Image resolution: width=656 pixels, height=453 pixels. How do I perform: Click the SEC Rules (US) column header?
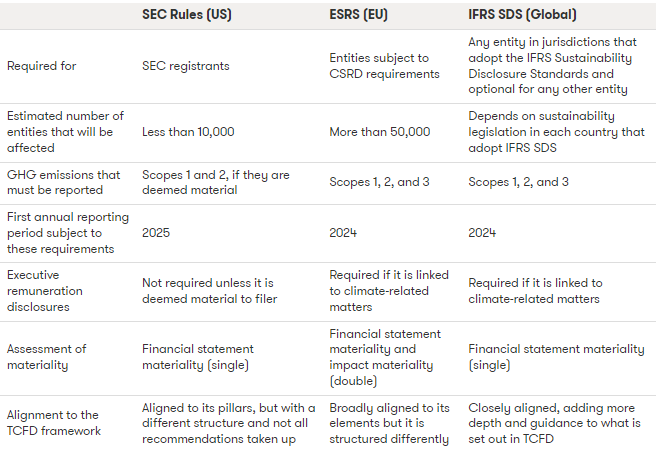tap(192, 15)
